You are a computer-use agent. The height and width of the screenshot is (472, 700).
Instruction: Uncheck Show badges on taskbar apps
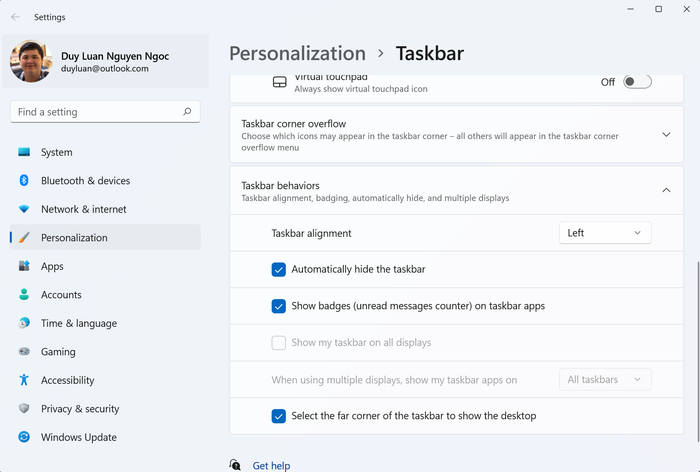click(279, 306)
